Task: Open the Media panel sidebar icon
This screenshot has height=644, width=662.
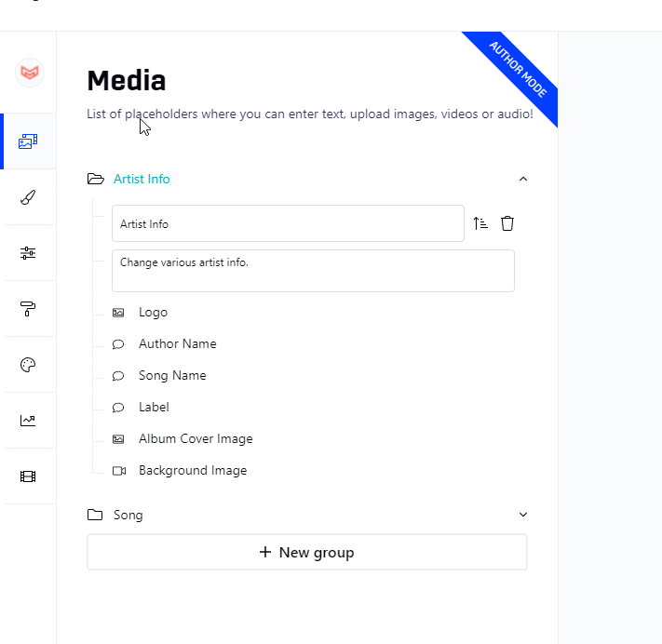Action: point(28,141)
